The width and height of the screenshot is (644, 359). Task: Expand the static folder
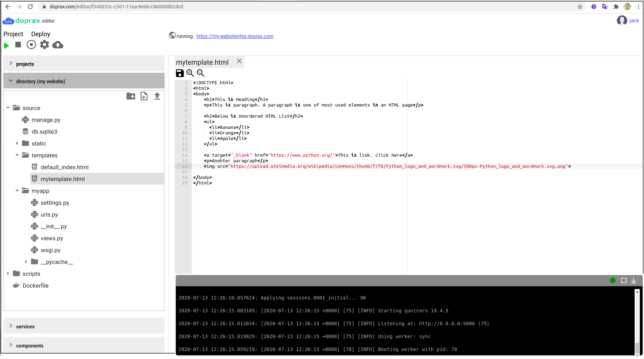click(x=17, y=143)
